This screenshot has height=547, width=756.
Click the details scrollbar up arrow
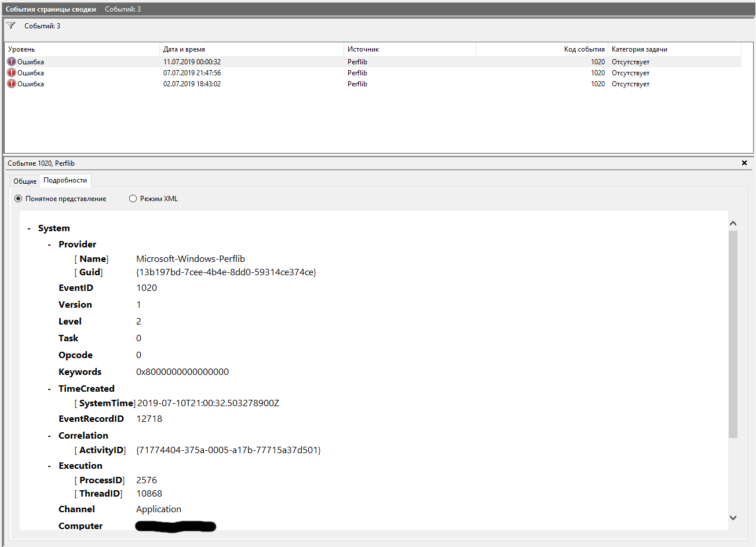[733, 223]
